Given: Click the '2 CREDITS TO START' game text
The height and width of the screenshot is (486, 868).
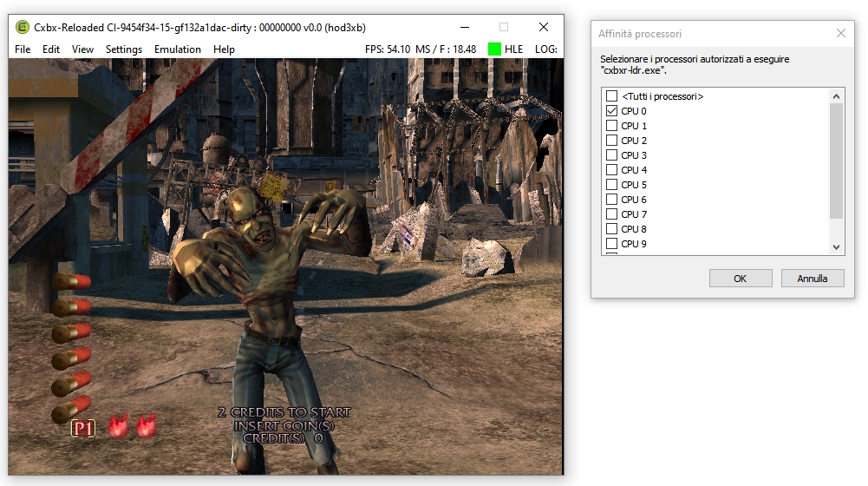Looking at the screenshot, I should [284, 412].
